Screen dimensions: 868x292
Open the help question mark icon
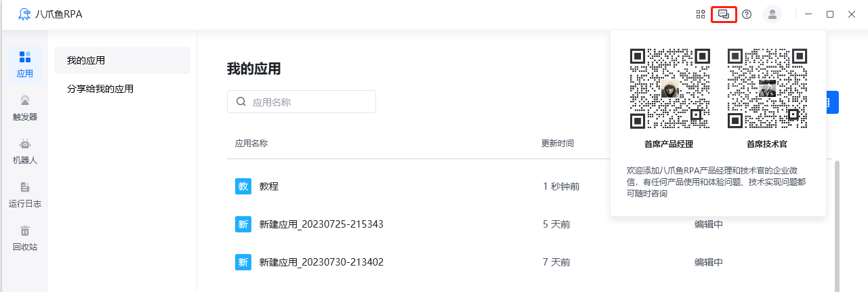[747, 14]
